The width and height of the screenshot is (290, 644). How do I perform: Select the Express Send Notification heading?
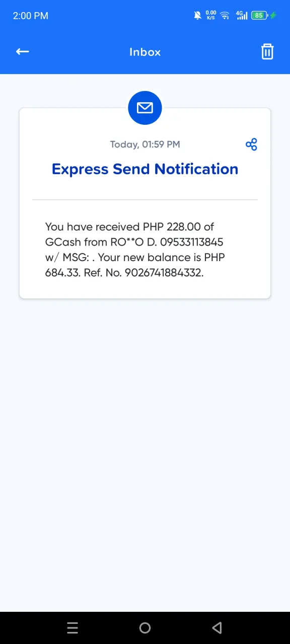pyautogui.click(x=145, y=169)
